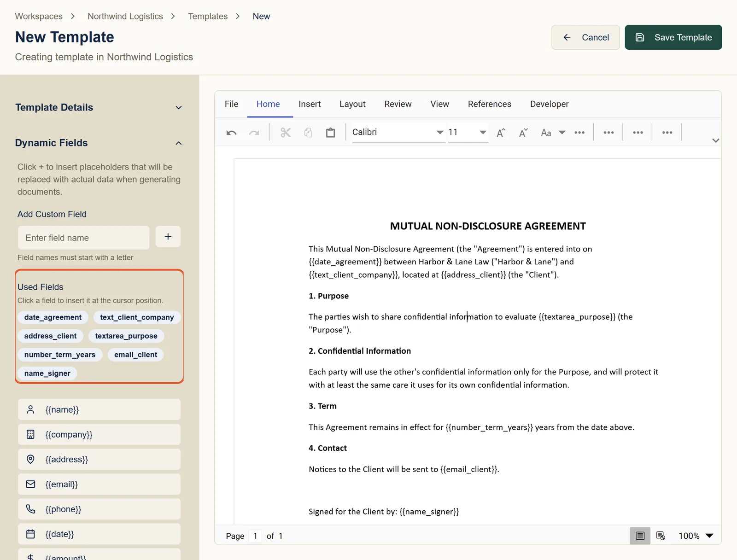Insert the {{address}} placeholder
The width and height of the screenshot is (737, 560).
(99, 459)
